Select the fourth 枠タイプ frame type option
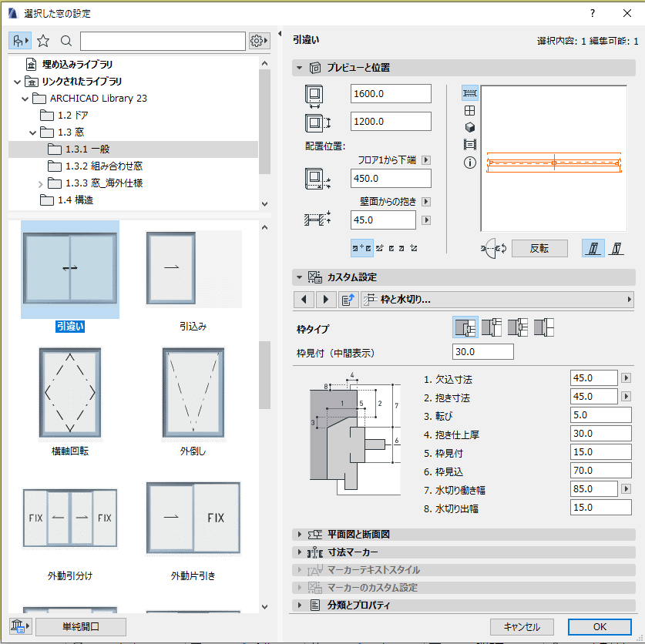The image size is (645, 644). pyautogui.click(x=544, y=327)
